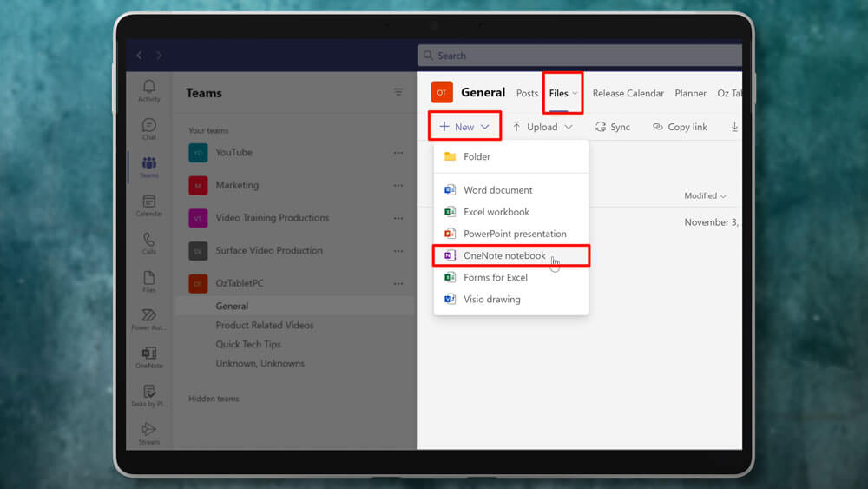Open the Stream app in sidebar
868x489 pixels.
coord(149,433)
